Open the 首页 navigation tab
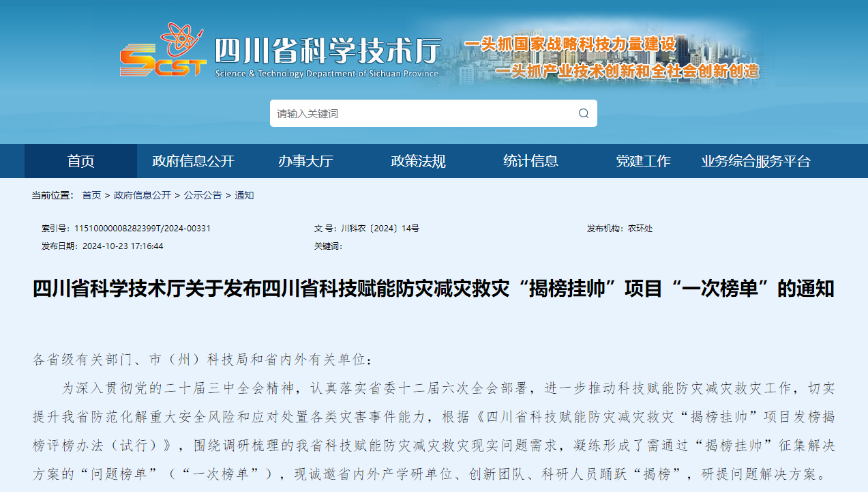This screenshot has width=868, height=492. (x=80, y=161)
